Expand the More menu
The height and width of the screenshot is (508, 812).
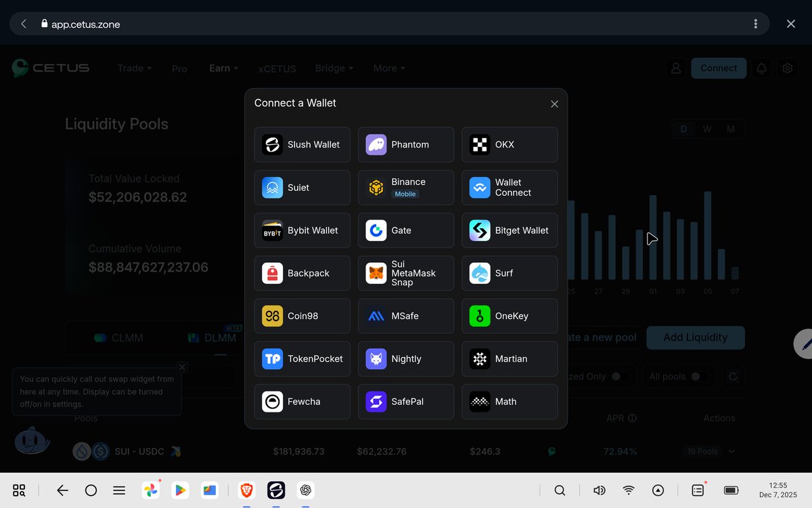(x=389, y=68)
